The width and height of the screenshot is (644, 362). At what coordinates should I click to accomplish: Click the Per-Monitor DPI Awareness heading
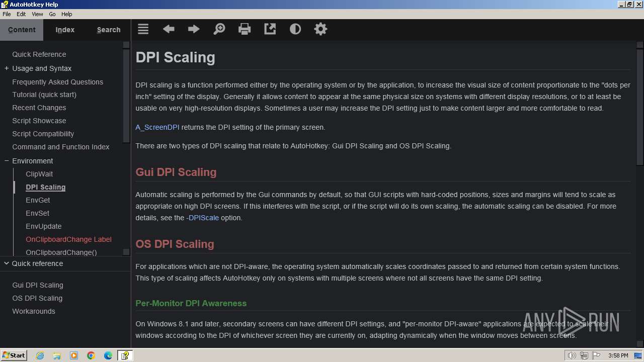coord(191,303)
